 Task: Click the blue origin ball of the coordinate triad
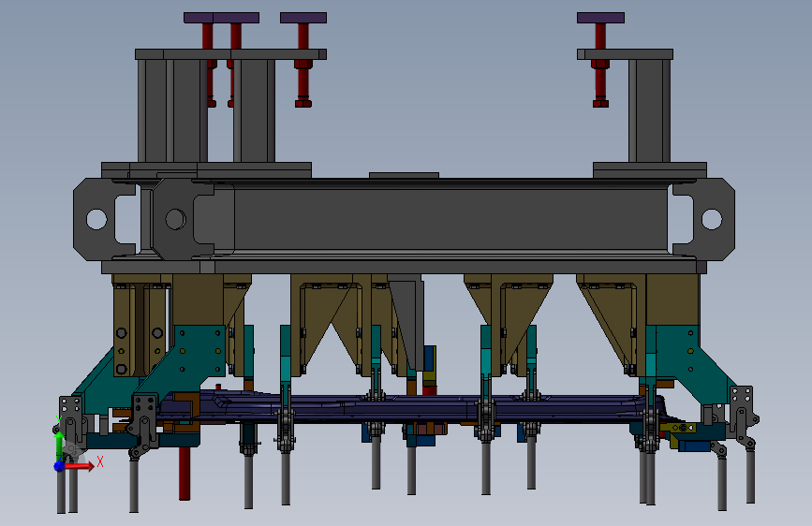[x=60, y=466]
